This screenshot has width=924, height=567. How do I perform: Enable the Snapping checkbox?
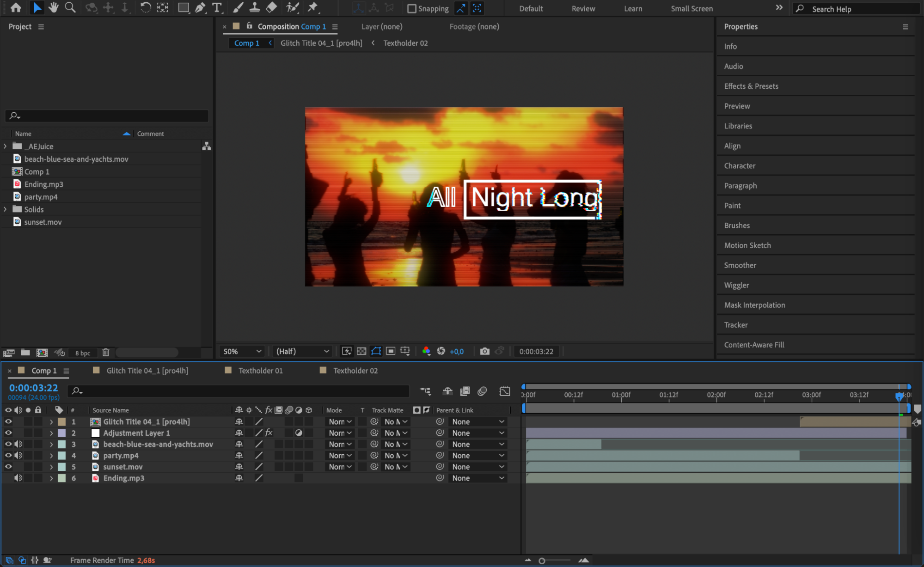pos(411,8)
